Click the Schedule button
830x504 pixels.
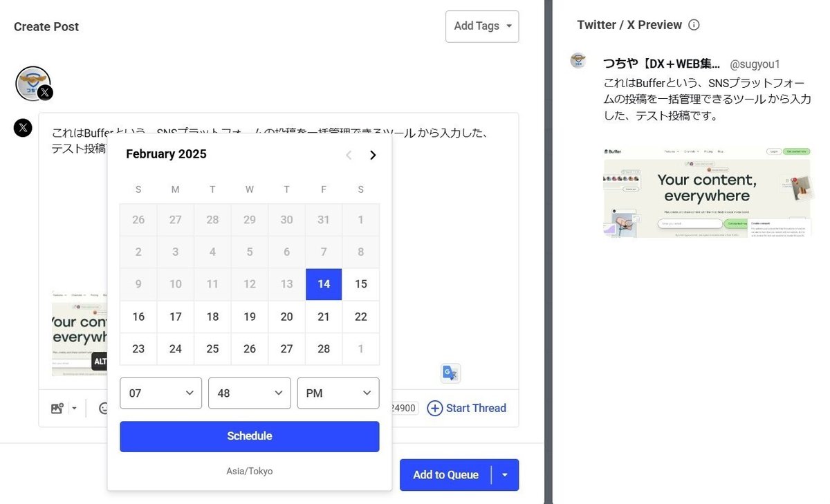pyautogui.click(x=249, y=436)
